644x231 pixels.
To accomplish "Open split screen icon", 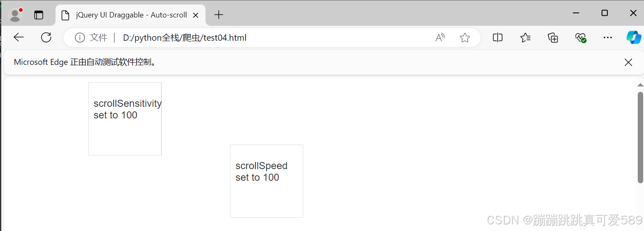I will point(498,38).
